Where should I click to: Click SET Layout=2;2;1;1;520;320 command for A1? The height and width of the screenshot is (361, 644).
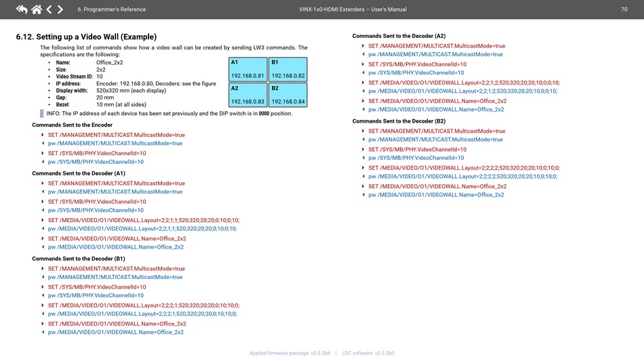(x=144, y=220)
